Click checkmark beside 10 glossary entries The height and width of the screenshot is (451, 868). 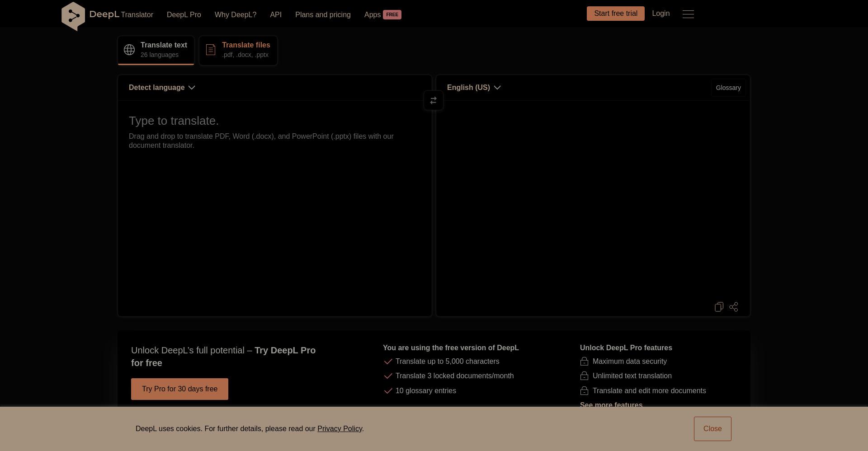pyautogui.click(x=388, y=391)
